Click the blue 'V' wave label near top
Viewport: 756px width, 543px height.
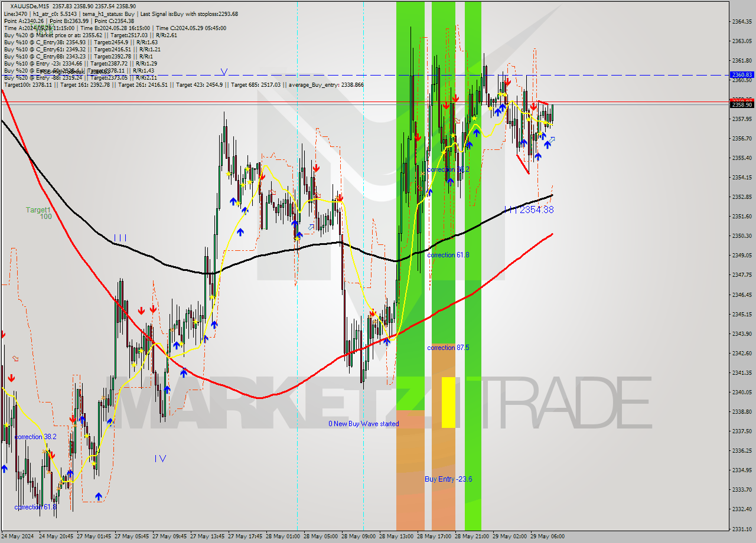[x=224, y=71]
